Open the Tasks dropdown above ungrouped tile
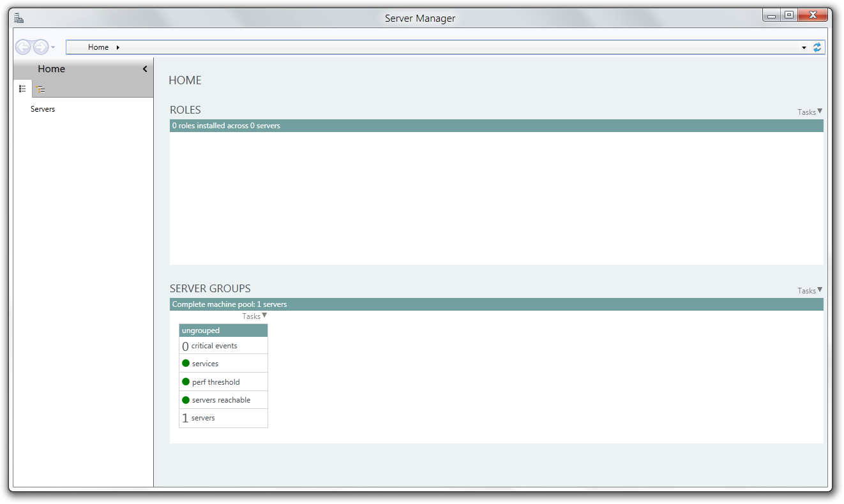The width and height of the screenshot is (844, 504). [x=255, y=316]
